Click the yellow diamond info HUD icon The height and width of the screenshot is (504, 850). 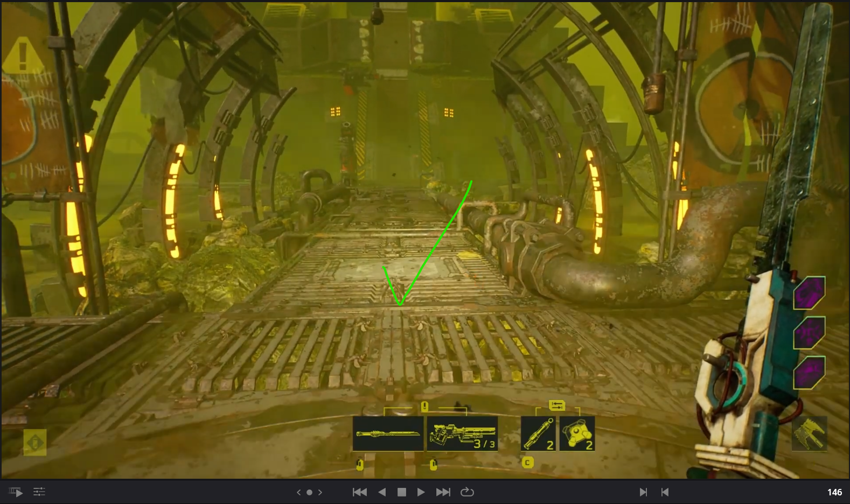(35, 443)
